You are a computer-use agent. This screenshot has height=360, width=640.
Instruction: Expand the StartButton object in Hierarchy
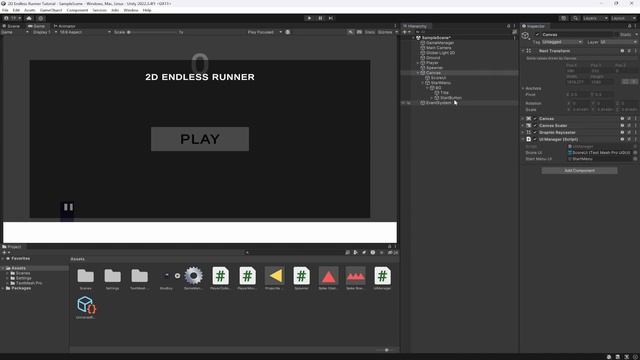(x=431, y=98)
